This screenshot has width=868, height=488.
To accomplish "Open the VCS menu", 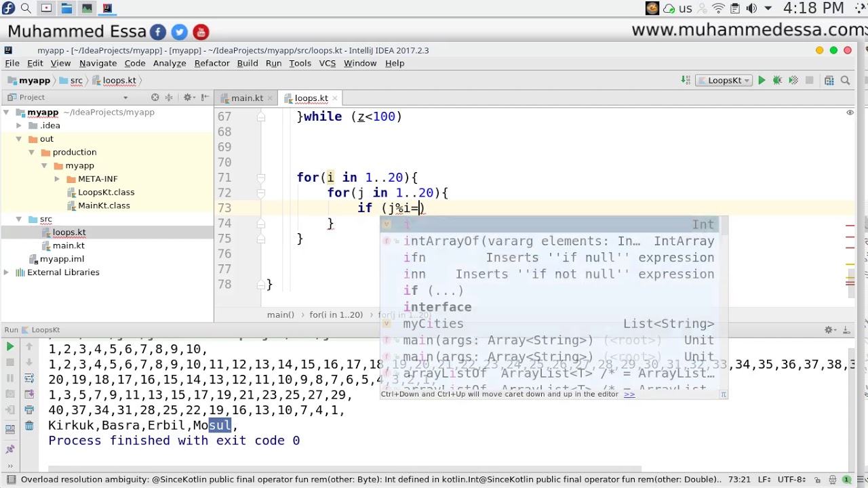I will tap(327, 63).
